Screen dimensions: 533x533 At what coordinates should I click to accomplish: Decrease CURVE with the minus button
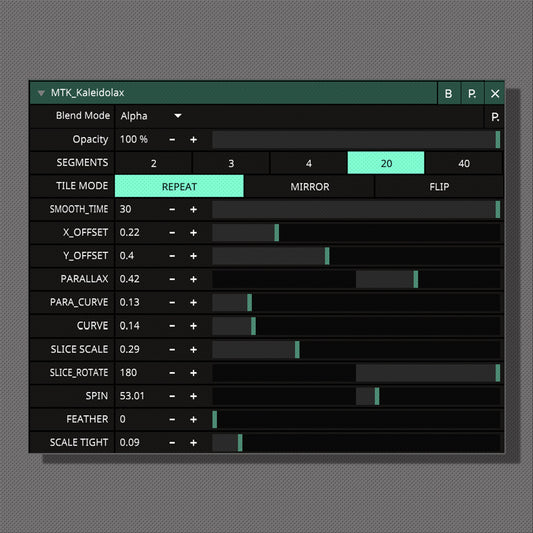[172, 326]
